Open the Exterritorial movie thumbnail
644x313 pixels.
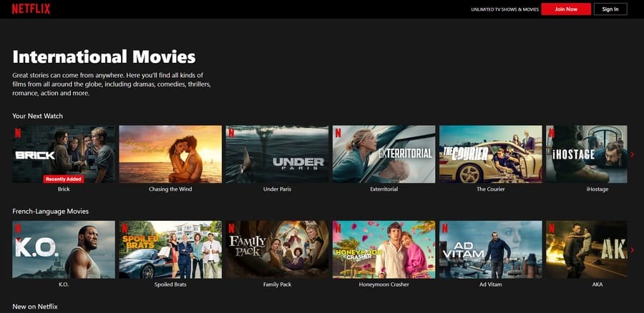point(384,154)
